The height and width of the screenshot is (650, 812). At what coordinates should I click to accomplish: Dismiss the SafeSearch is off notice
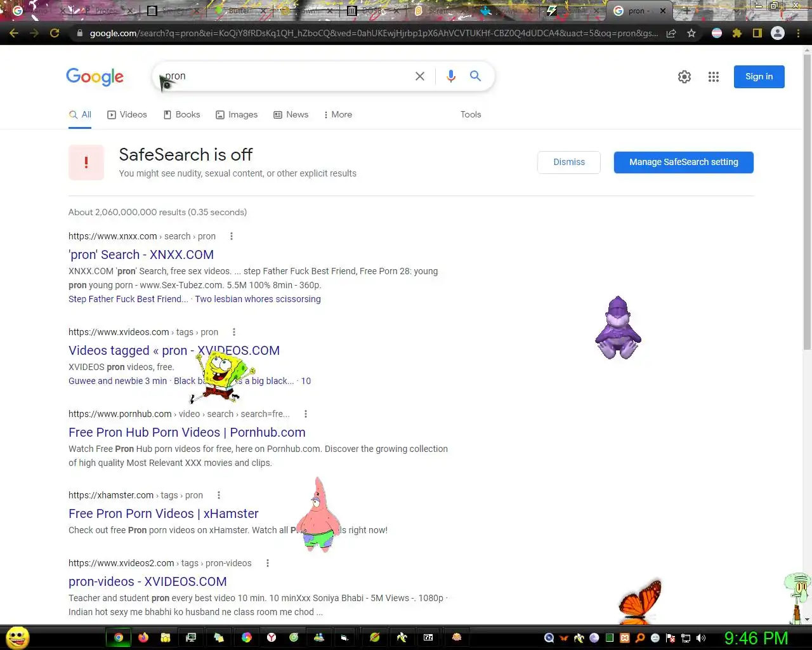pos(569,162)
